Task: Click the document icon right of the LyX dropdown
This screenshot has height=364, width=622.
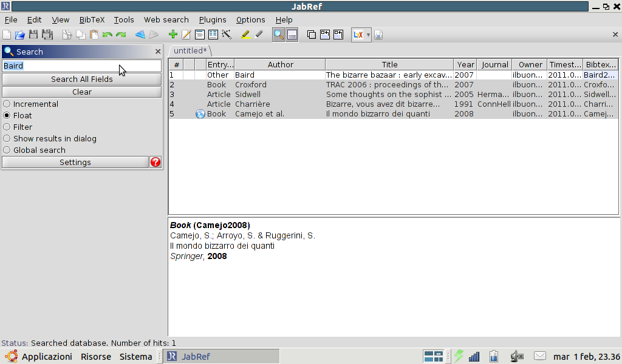Action: tap(378, 35)
